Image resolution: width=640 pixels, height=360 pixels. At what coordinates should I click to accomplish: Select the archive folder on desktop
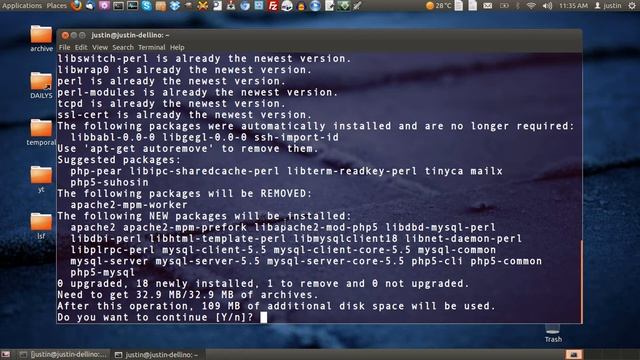[41, 39]
